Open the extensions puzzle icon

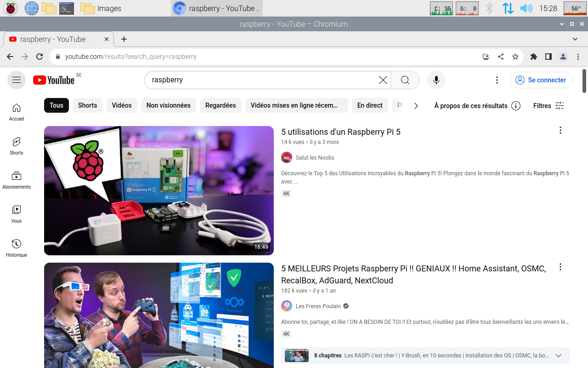tap(533, 57)
